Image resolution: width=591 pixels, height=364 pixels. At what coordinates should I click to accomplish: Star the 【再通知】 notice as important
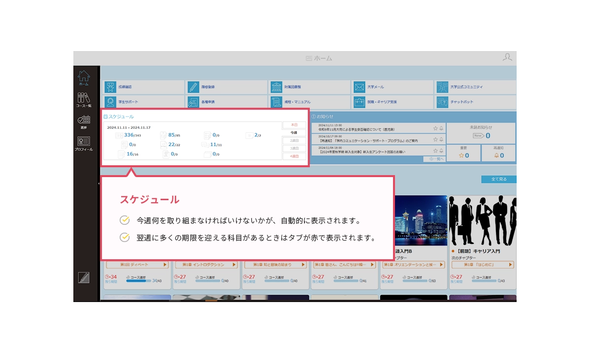pos(435,140)
